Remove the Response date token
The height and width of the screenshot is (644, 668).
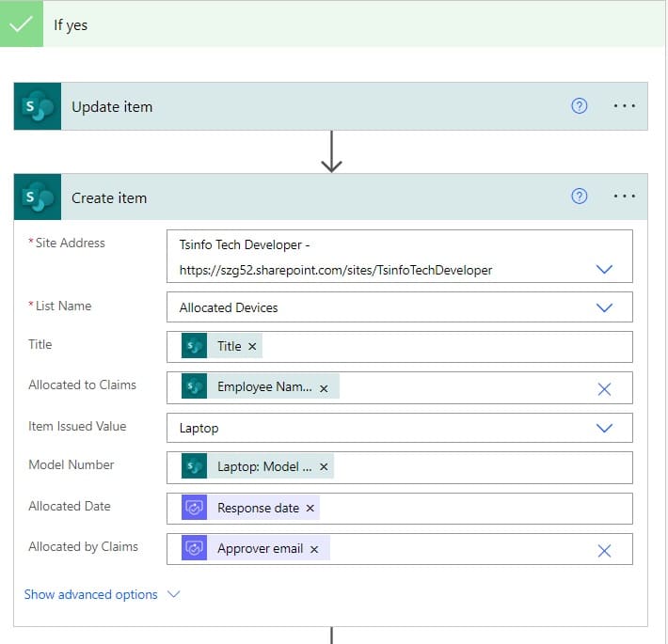tap(310, 509)
